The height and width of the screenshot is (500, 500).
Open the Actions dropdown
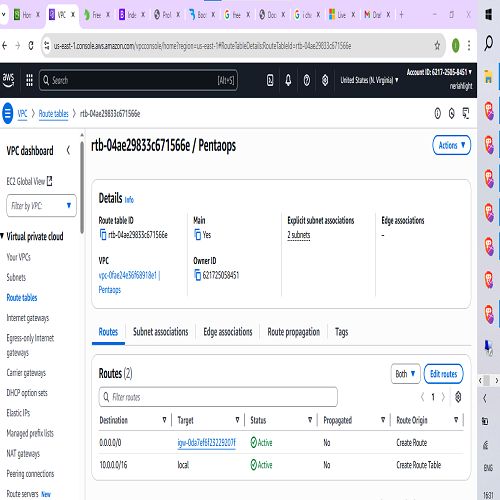451,145
